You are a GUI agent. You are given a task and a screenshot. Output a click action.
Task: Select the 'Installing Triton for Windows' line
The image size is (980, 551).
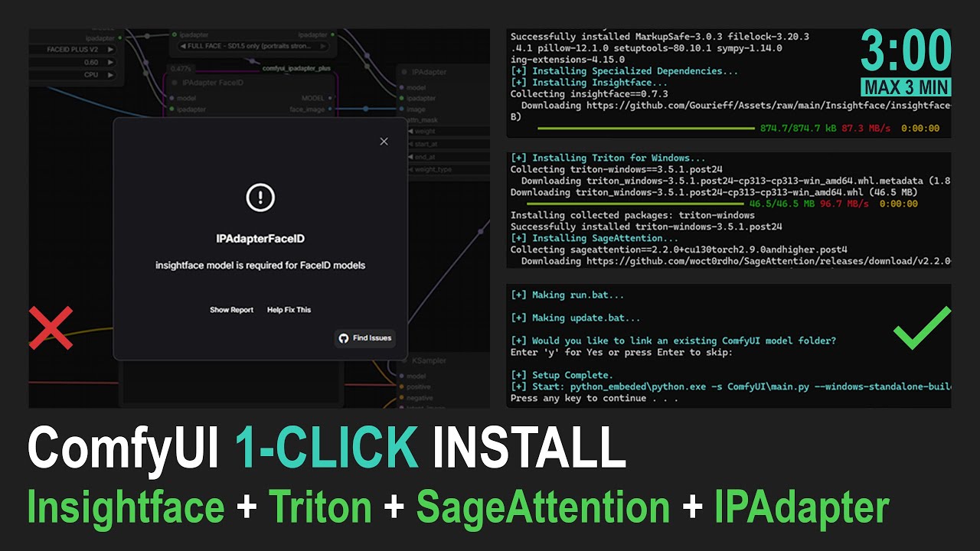608,158
